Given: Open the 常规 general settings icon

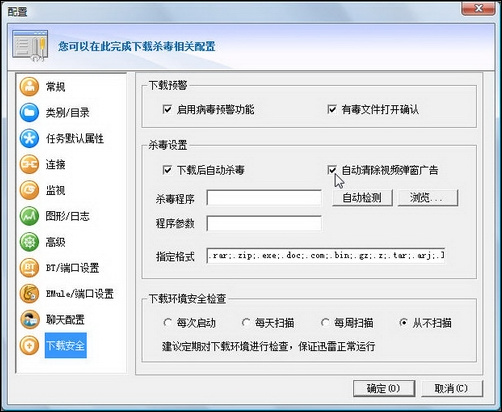Looking at the screenshot, I should [x=29, y=87].
